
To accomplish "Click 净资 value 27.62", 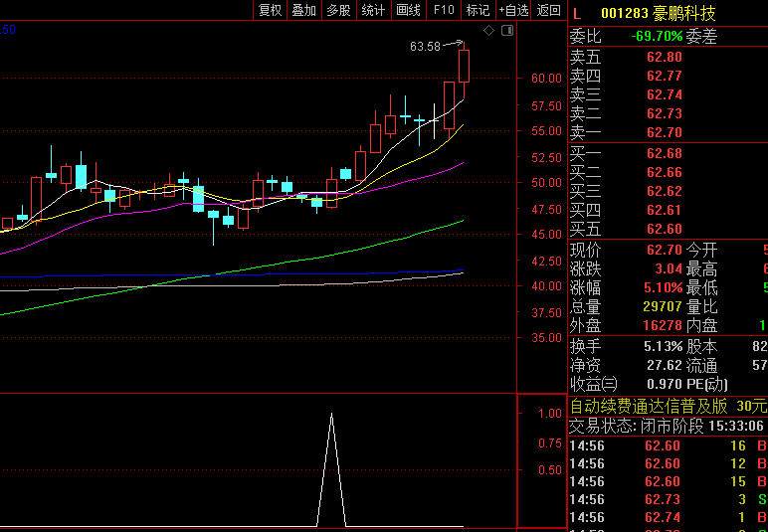I will [665, 366].
